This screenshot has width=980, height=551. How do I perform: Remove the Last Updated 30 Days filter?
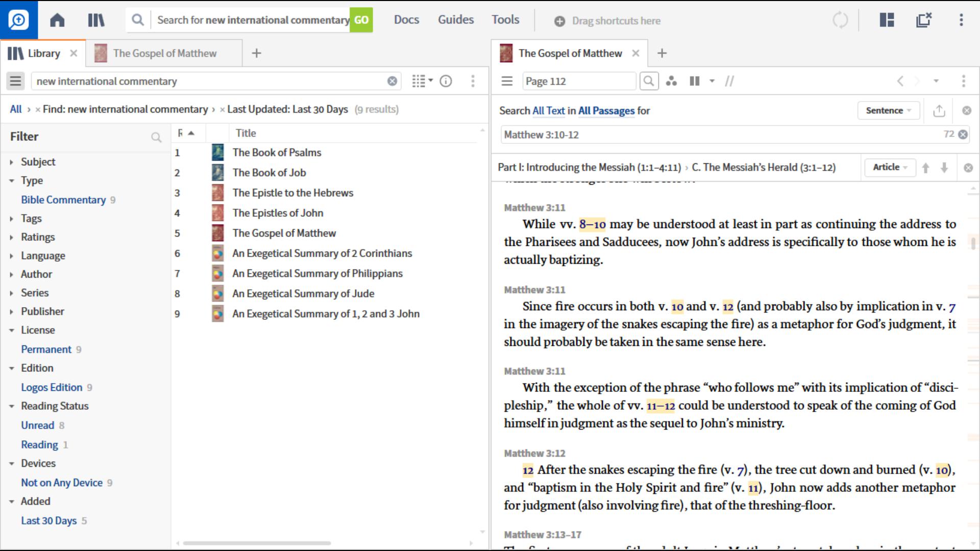tap(222, 110)
